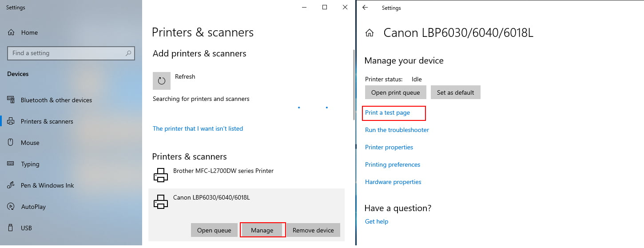Click the Get help link

click(377, 221)
